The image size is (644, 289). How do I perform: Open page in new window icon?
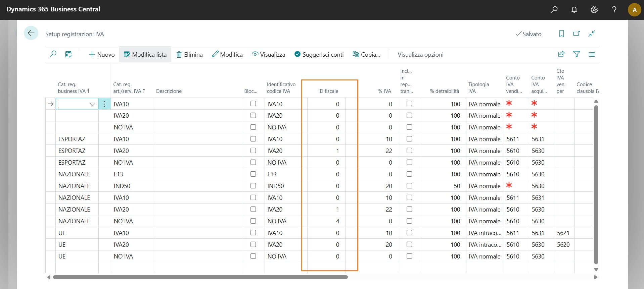coord(577,34)
